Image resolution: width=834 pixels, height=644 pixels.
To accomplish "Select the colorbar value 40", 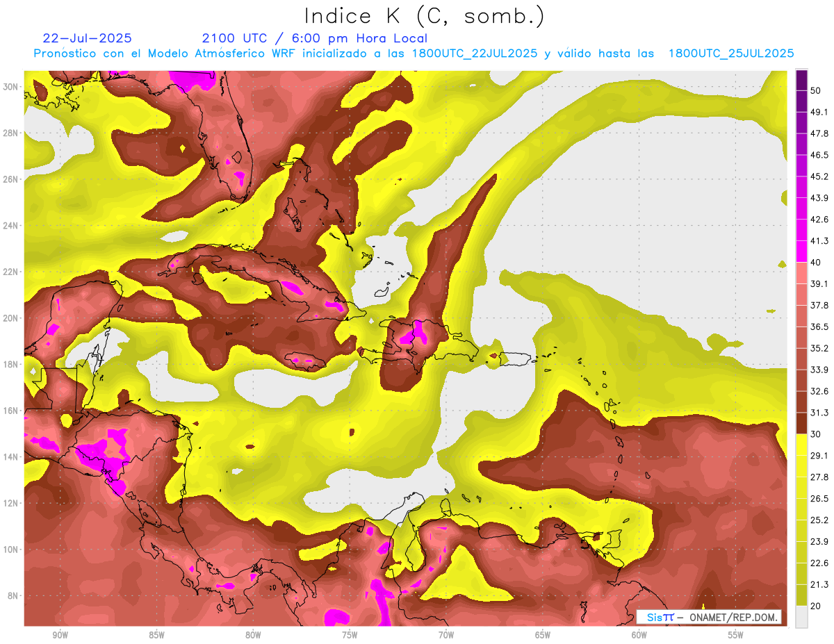I will click(x=817, y=263).
